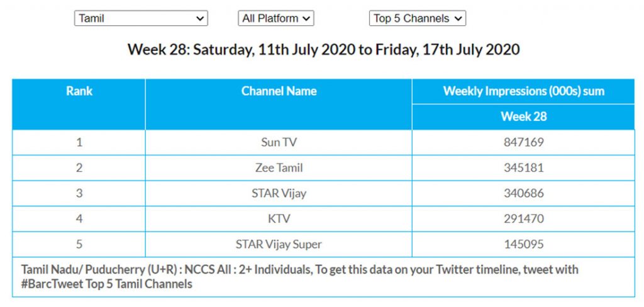The width and height of the screenshot is (644, 307).
Task: Expand the All Platform dropdown
Action: click(x=275, y=18)
